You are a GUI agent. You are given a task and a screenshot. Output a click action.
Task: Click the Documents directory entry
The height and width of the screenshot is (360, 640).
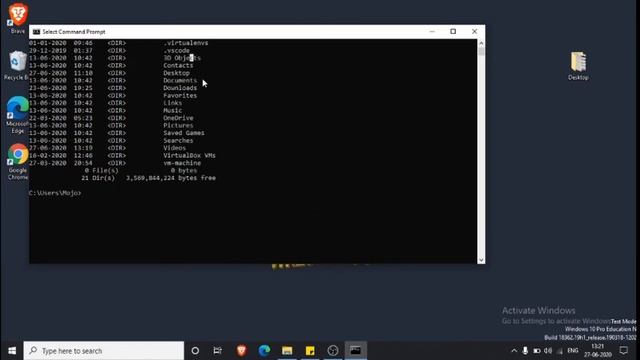180,80
